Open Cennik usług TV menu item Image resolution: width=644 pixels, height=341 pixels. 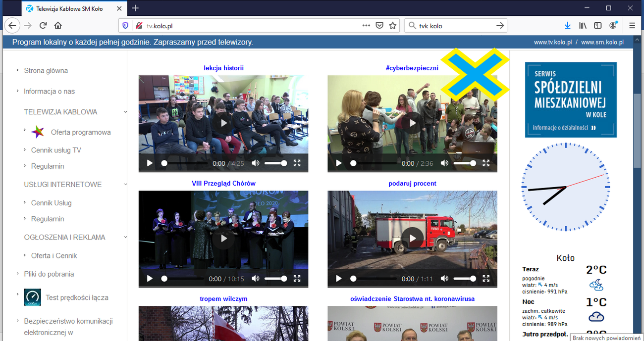pyautogui.click(x=56, y=150)
